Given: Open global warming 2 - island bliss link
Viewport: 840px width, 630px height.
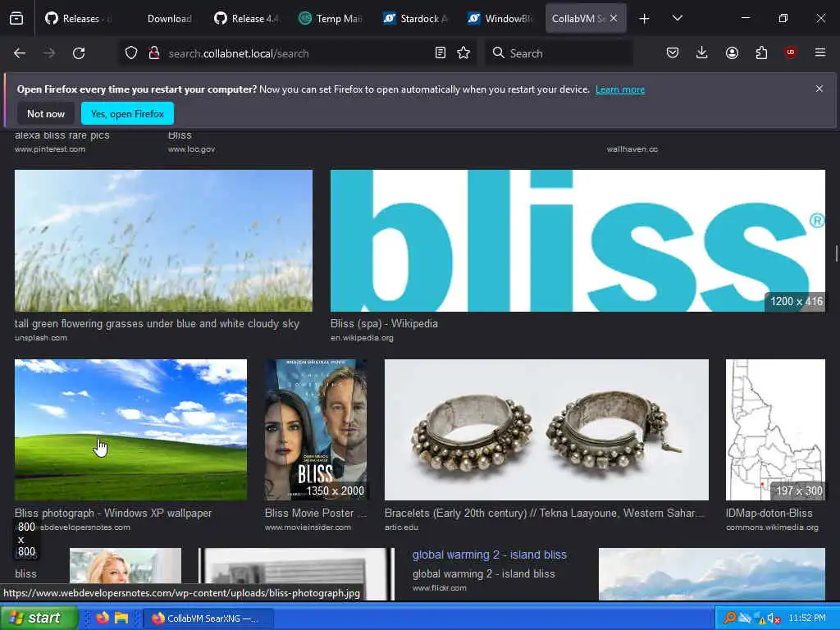Looking at the screenshot, I should pyautogui.click(x=490, y=555).
